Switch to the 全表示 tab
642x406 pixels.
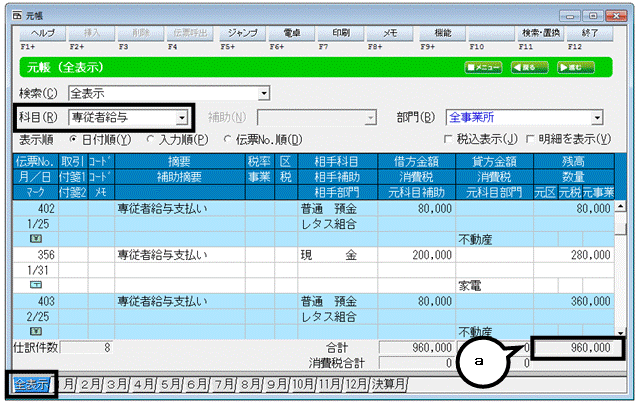point(32,384)
